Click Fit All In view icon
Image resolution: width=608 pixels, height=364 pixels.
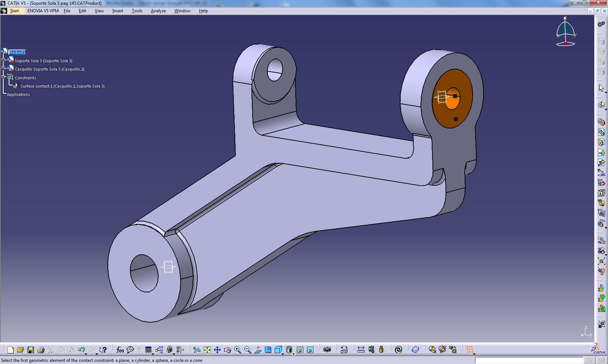pyautogui.click(x=207, y=350)
